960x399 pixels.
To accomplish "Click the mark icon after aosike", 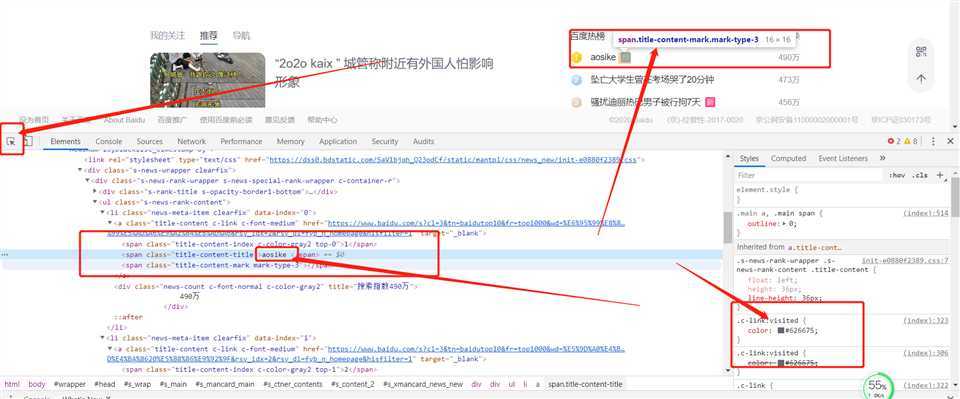I will click(x=624, y=57).
